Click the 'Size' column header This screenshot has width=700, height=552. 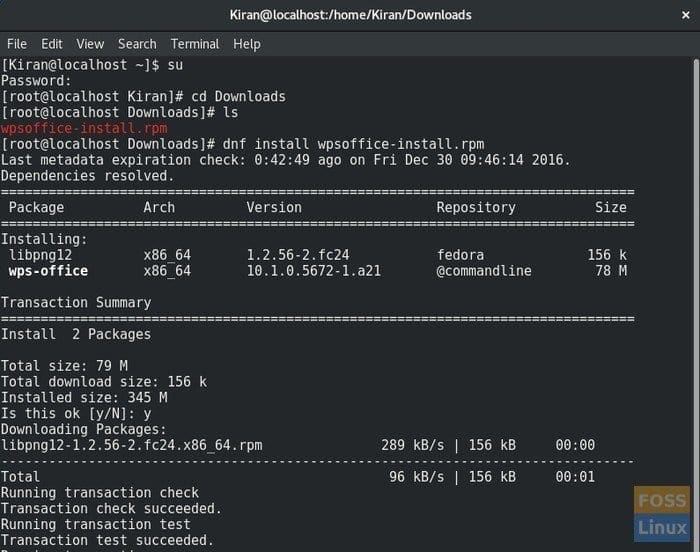[611, 208]
